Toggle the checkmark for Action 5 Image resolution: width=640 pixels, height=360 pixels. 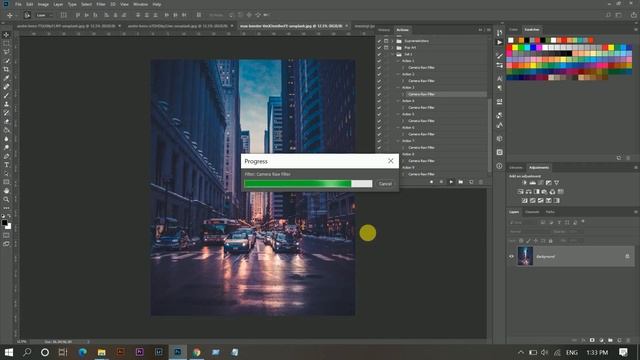point(379,114)
